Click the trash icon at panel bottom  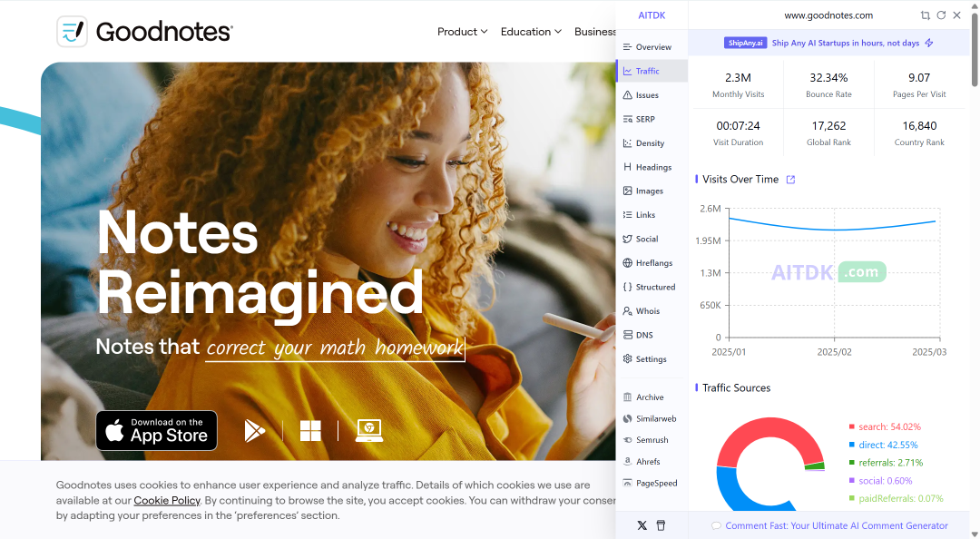[661, 525]
